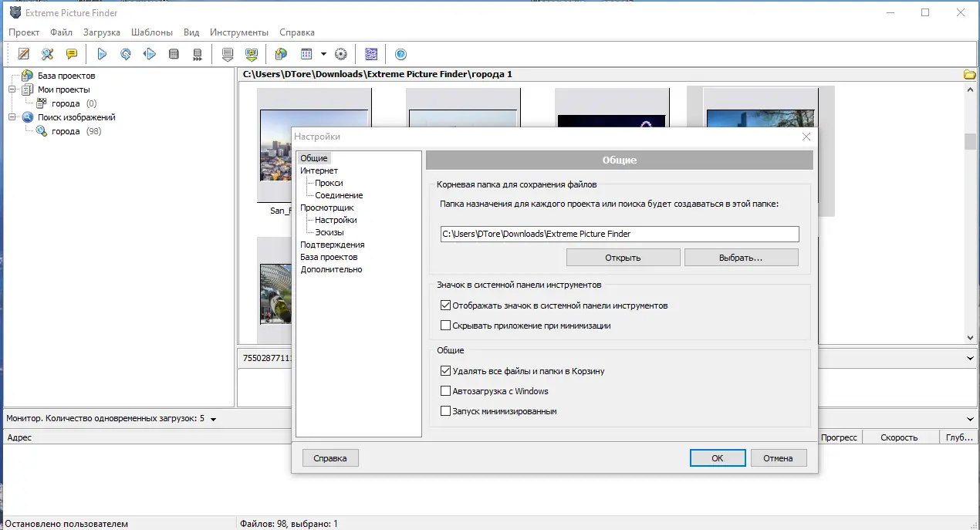Start download with the play icon
Image resolution: width=980 pixels, height=530 pixels.
click(x=102, y=54)
